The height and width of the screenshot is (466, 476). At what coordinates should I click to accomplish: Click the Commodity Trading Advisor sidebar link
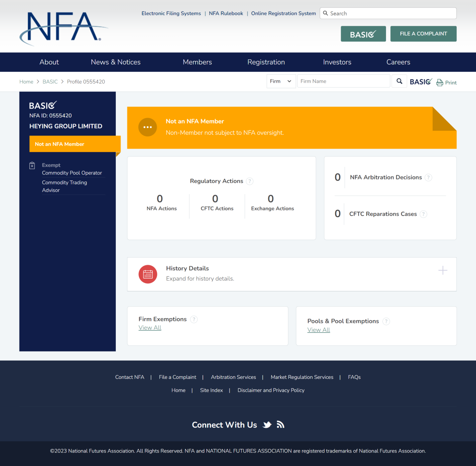click(x=65, y=186)
